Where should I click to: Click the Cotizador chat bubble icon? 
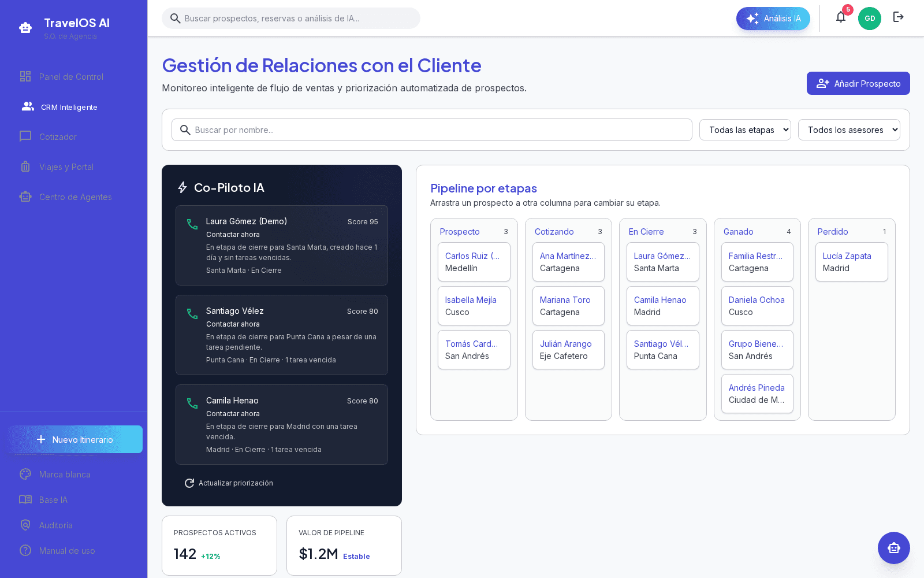pyautogui.click(x=25, y=136)
